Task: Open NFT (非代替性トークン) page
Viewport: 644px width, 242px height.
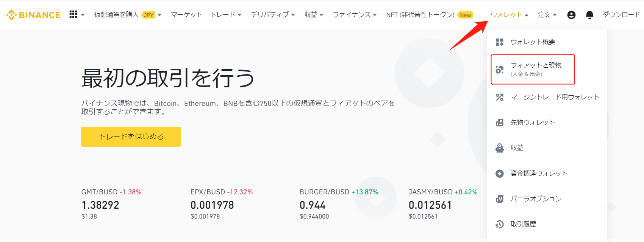Action: [x=420, y=15]
